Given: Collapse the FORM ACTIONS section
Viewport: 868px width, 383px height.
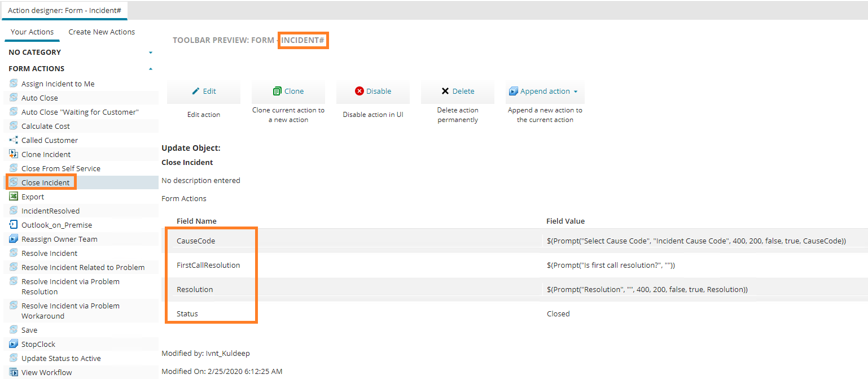Looking at the screenshot, I should pos(150,68).
